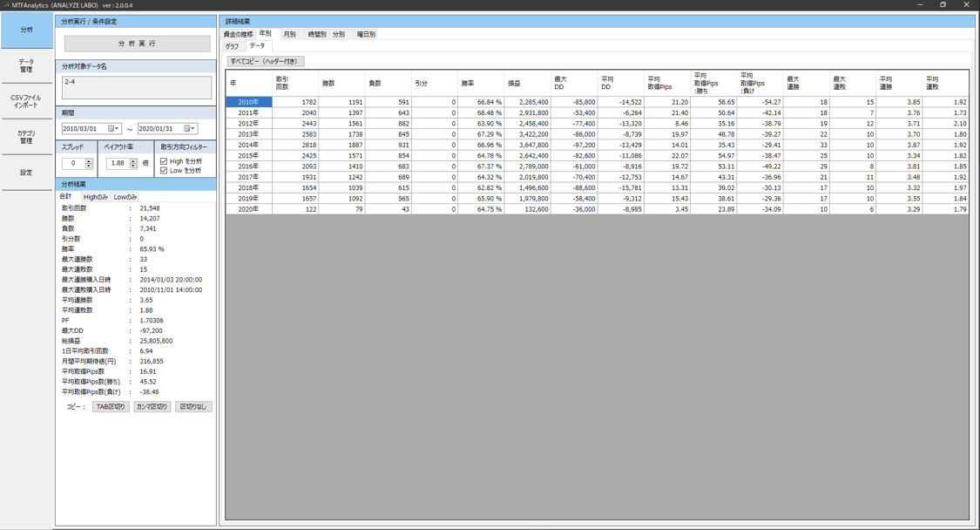Click the 総損益 value 25,805,800
Image resolution: width=980 pixels, height=530 pixels.
pos(156,341)
